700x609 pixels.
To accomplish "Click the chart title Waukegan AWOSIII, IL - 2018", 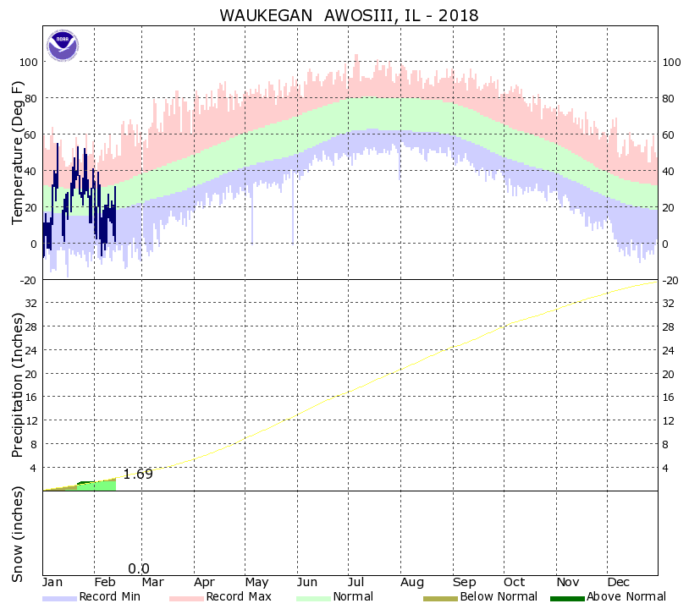I will coord(349,15).
